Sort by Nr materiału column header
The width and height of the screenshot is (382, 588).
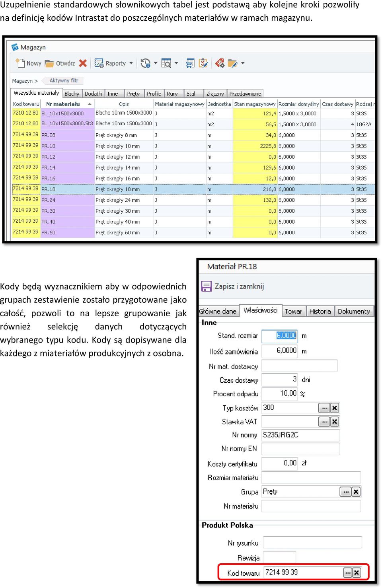[67, 104]
